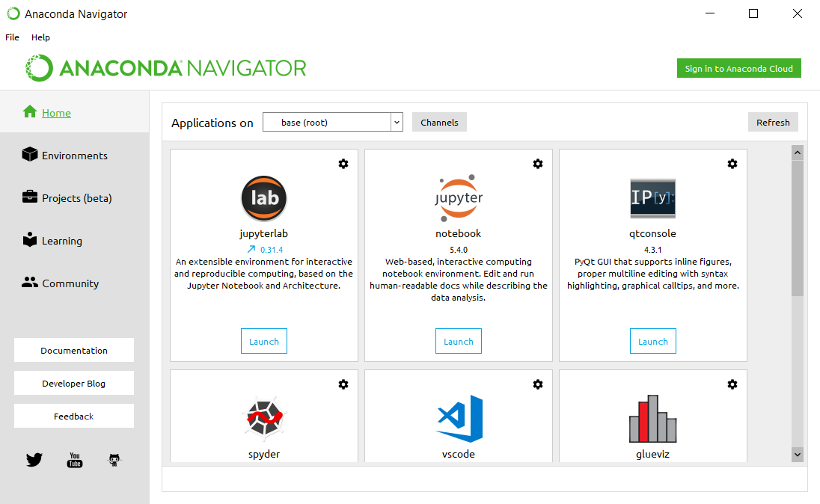
Task: Click the spyder web logo icon
Action: point(264,417)
